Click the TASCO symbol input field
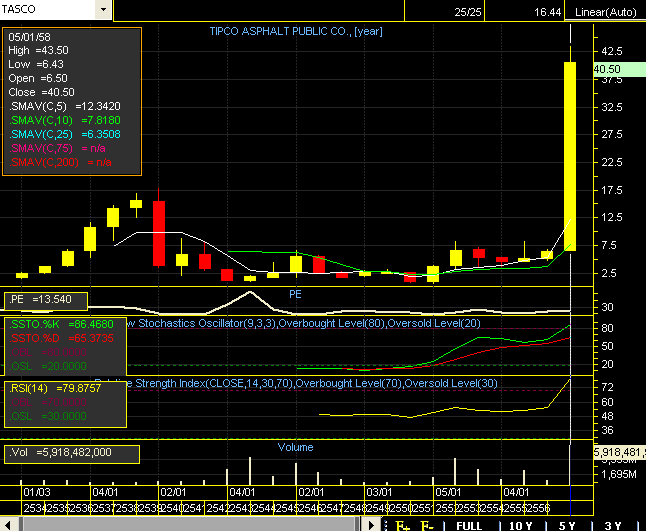The width and height of the screenshot is (646, 531). tap(47, 9)
